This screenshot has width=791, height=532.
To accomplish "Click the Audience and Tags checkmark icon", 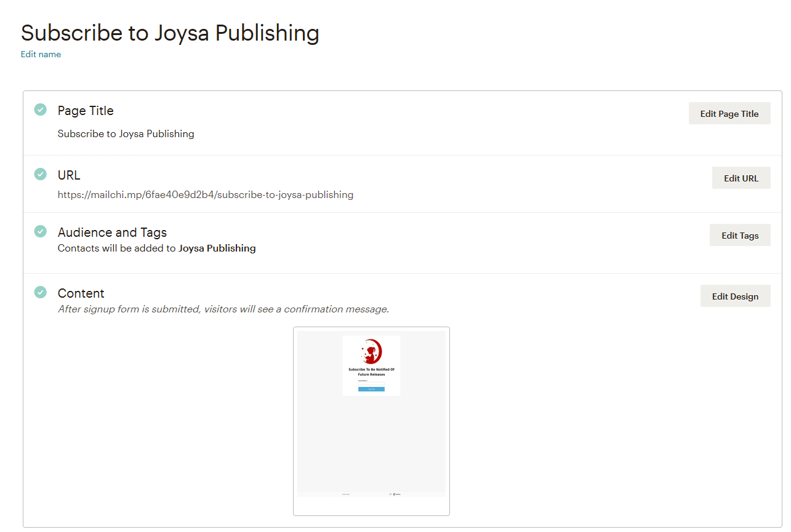I will (40, 231).
